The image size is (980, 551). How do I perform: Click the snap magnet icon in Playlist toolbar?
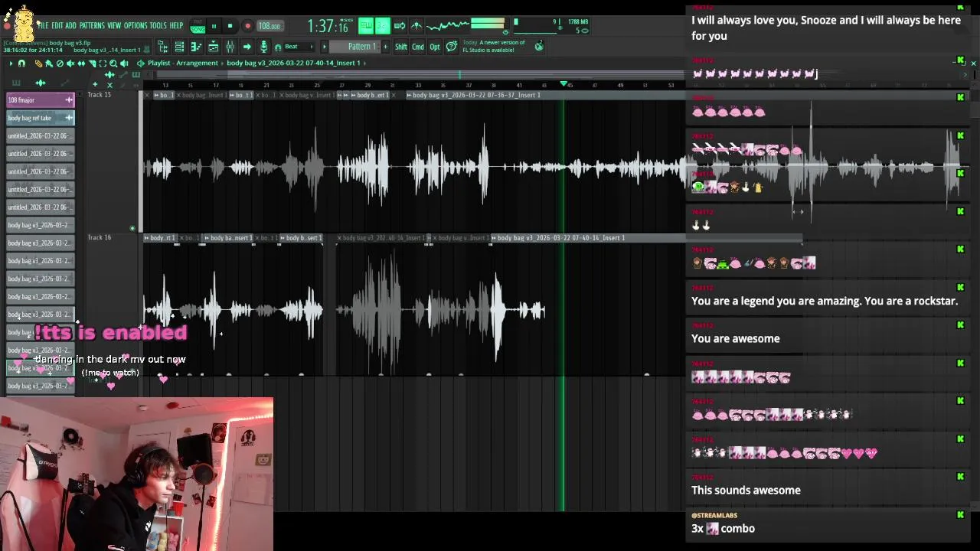coord(21,64)
